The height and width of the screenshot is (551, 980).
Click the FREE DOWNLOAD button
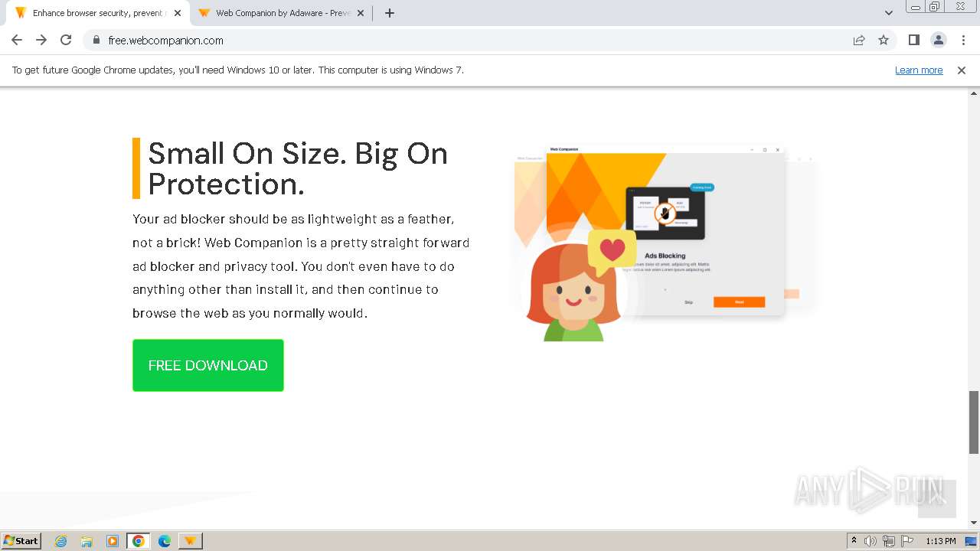coord(208,365)
